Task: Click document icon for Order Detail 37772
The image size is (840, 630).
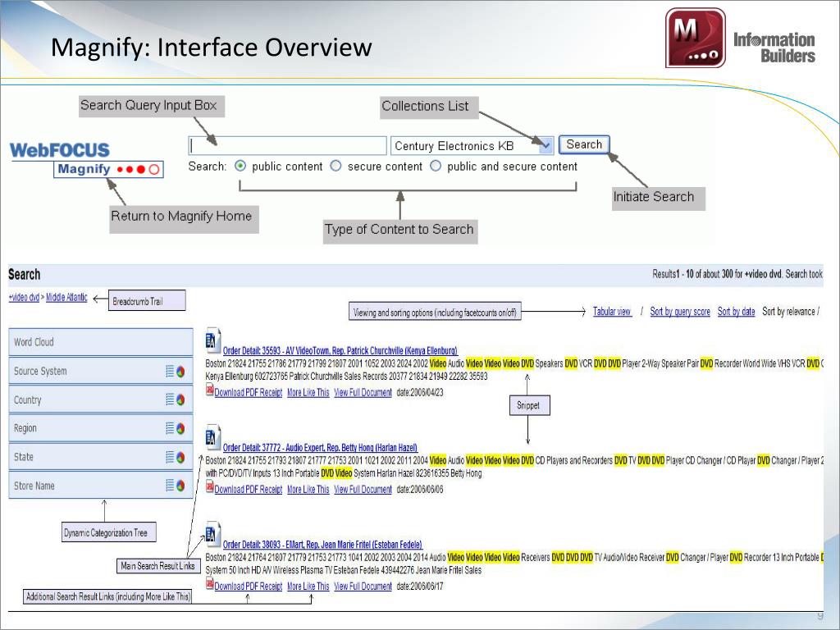Action: coord(212,438)
